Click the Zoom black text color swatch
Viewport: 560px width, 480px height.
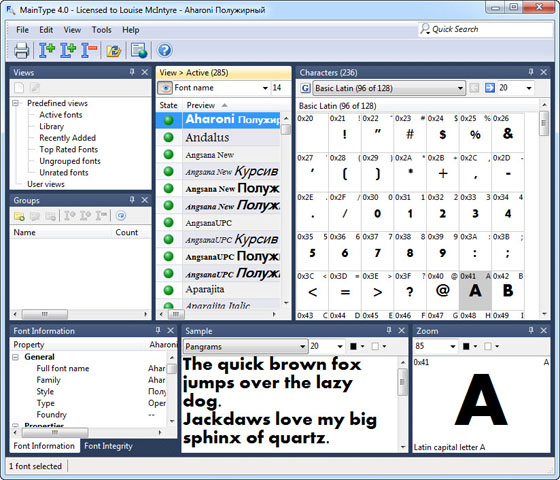466,346
